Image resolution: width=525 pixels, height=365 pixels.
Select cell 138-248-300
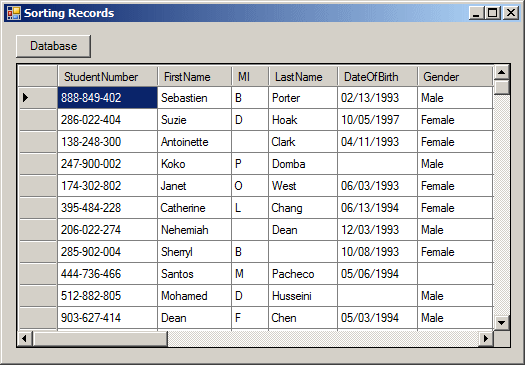pyautogui.click(x=107, y=142)
